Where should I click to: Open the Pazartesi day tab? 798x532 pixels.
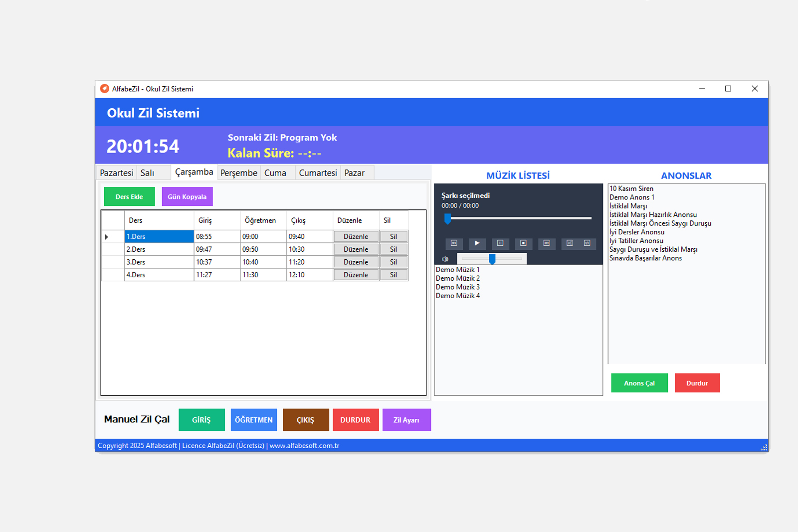coord(116,173)
